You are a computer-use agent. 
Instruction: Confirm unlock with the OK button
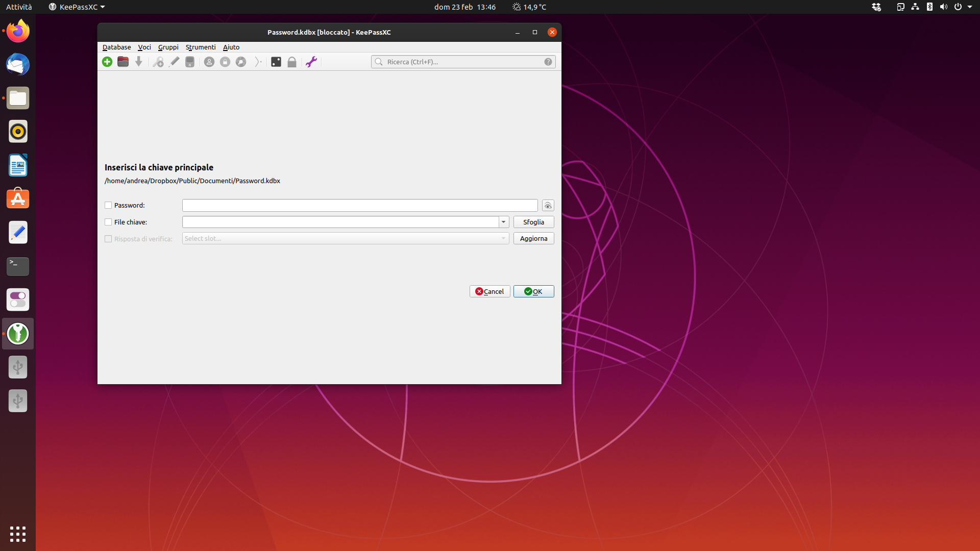click(x=533, y=291)
